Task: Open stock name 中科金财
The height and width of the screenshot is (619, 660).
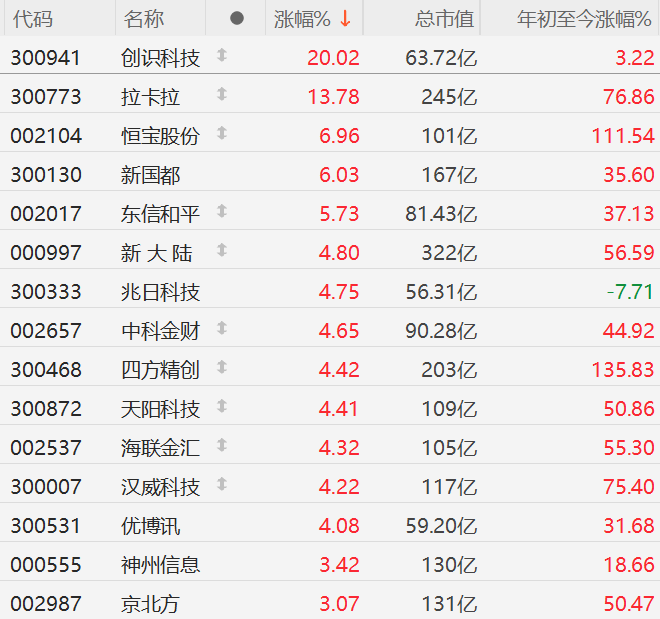Action: 160,331
